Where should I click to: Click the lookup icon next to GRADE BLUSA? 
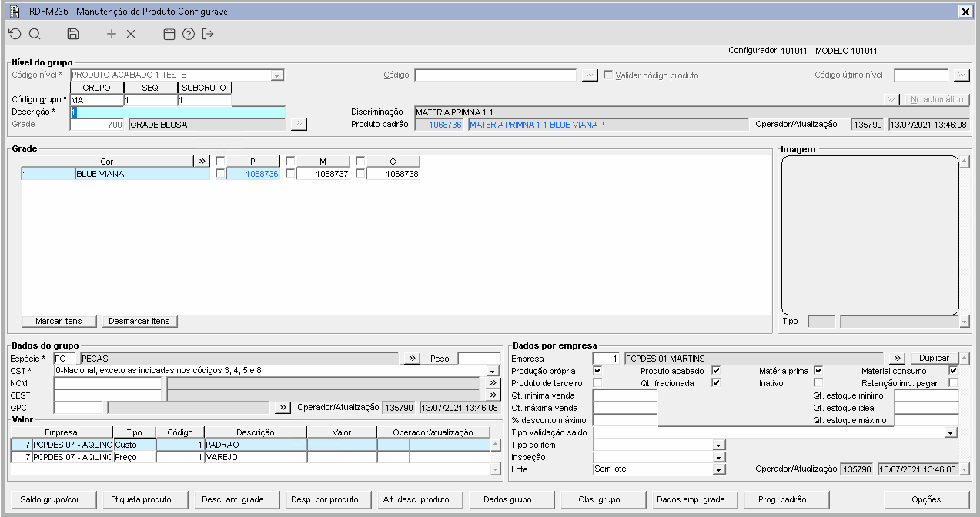299,125
